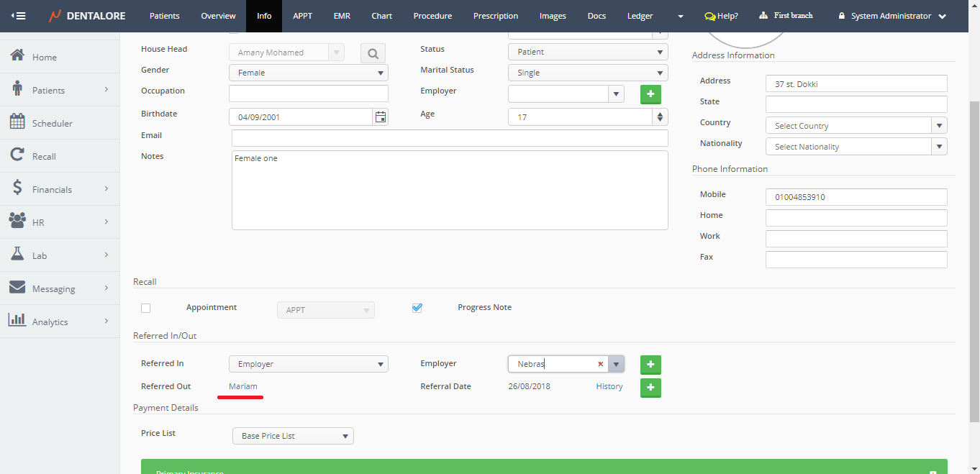
Task: Open the referral History link
Action: pos(609,387)
